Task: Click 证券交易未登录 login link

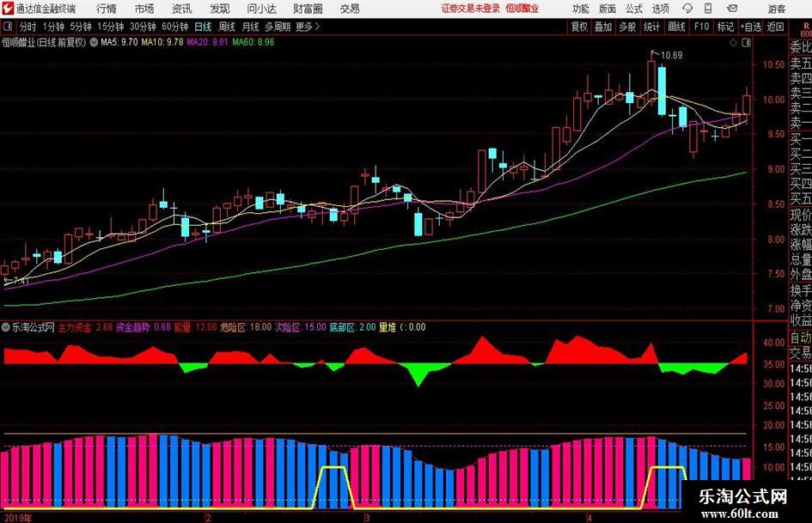Action: pos(471,9)
